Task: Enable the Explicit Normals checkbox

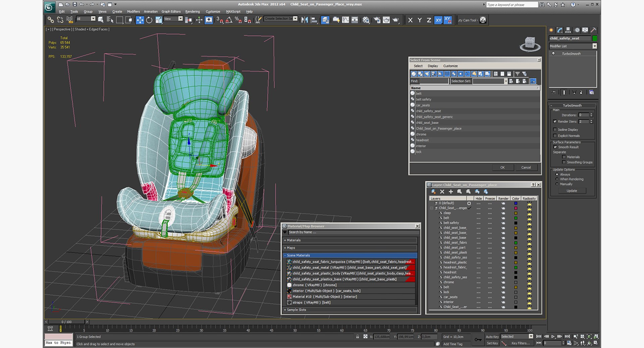Action: pyautogui.click(x=555, y=136)
